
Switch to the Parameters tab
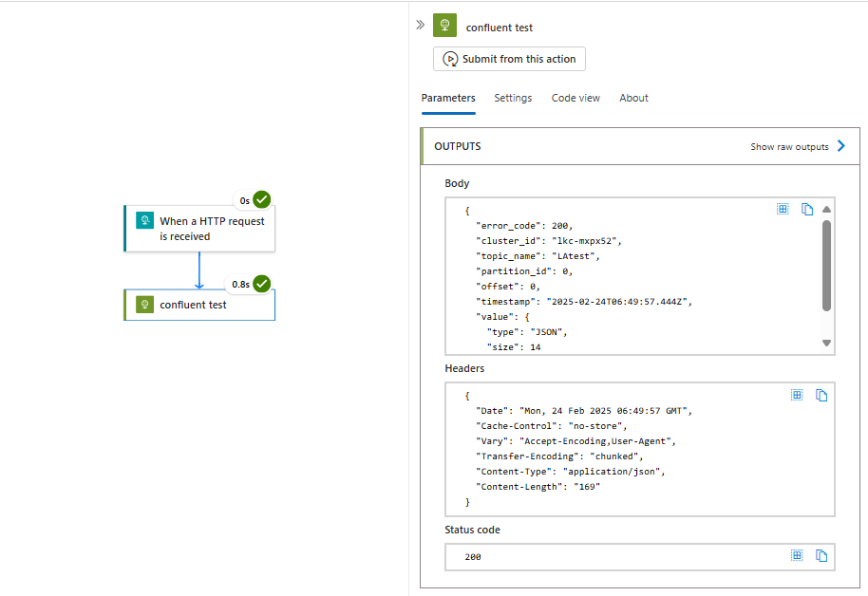pyautogui.click(x=448, y=98)
